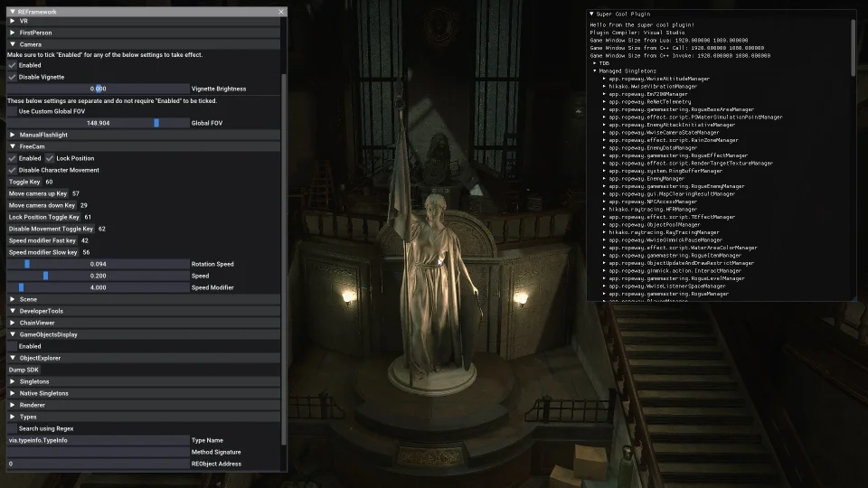Toggle the Disable Vignette checkbox

point(13,77)
